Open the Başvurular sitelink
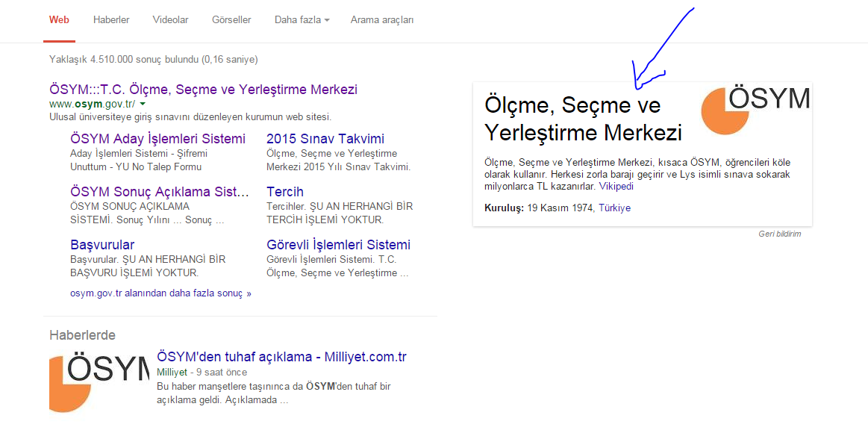The width and height of the screenshot is (868, 436). tap(102, 245)
